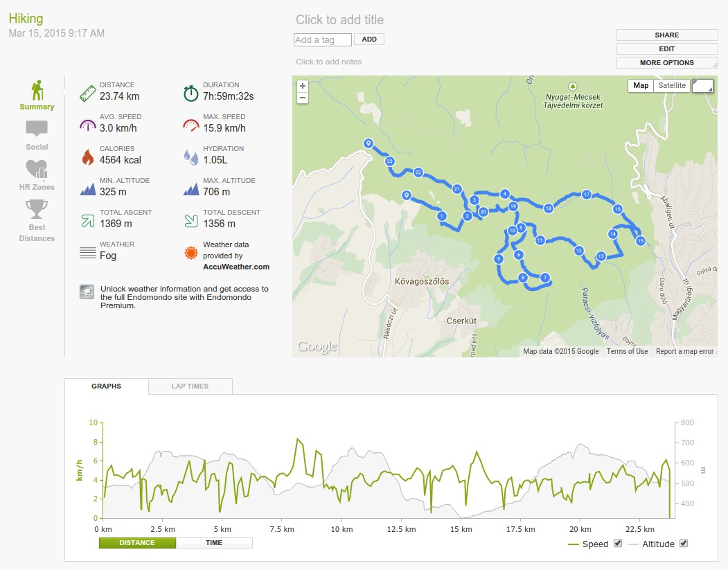Viewport: 728px width, 570px height.
Task: Toggle the Altitude graph checkbox
Action: pos(684,543)
